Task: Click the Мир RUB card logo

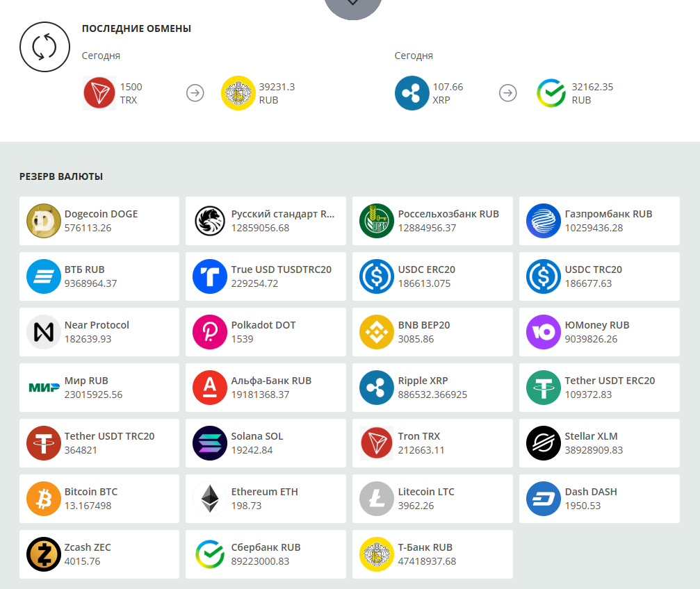Action: [44, 388]
